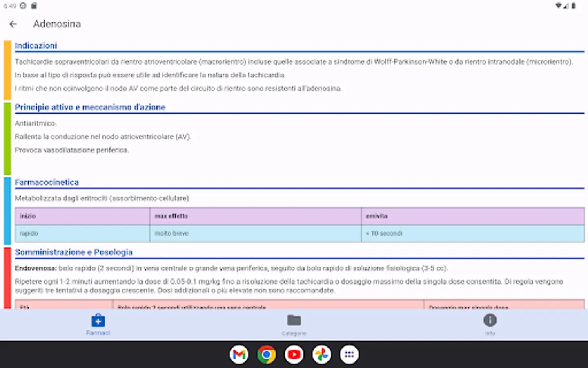Select the Farmaci briefcase icon
This screenshot has height=368, width=588.
(98, 321)
